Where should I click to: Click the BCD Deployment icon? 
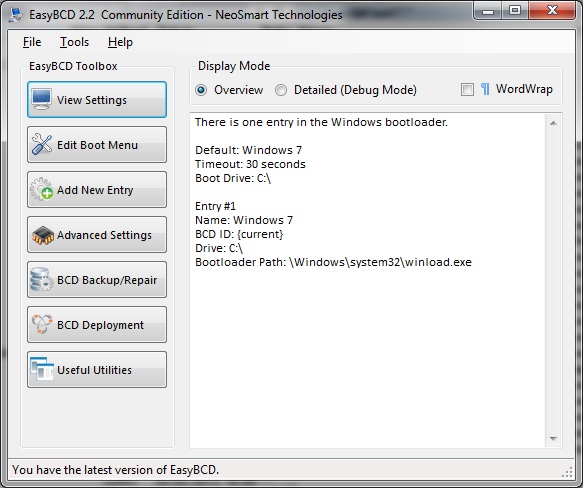tap(42, 324)
